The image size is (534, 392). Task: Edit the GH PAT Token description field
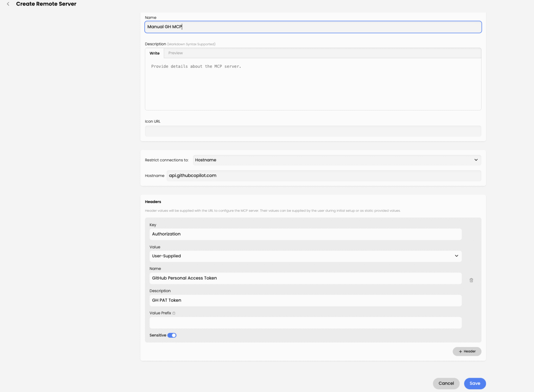coord(306,301)
